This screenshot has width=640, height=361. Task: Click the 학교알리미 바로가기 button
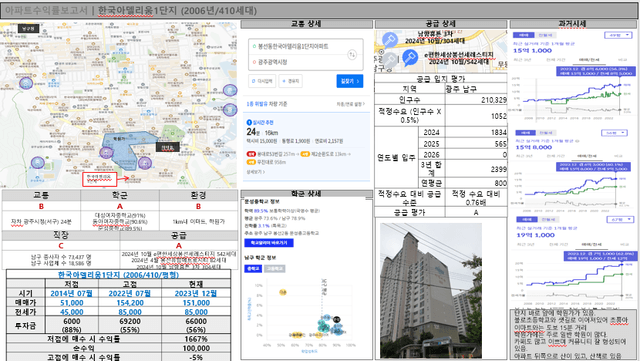pyautogui.click(x=269, y=243)
